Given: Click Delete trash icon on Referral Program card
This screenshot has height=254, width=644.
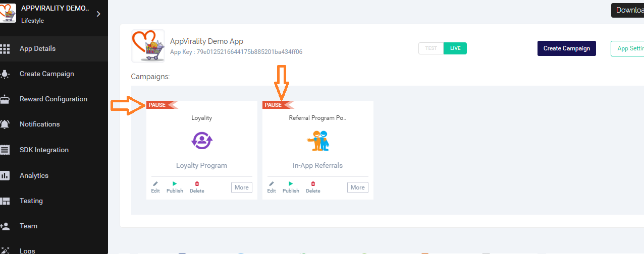Looking at the screenshot, I should point(313,184).
